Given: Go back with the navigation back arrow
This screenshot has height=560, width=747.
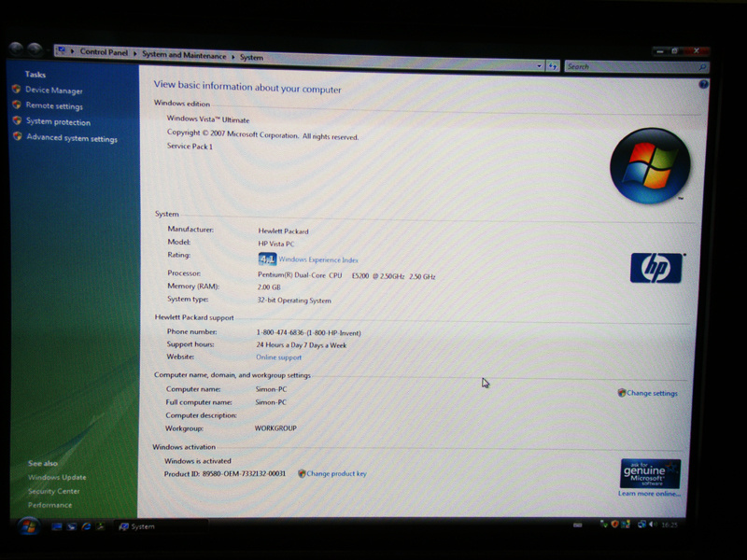Looking at the screenshot, I should click(x=17, y=49).
